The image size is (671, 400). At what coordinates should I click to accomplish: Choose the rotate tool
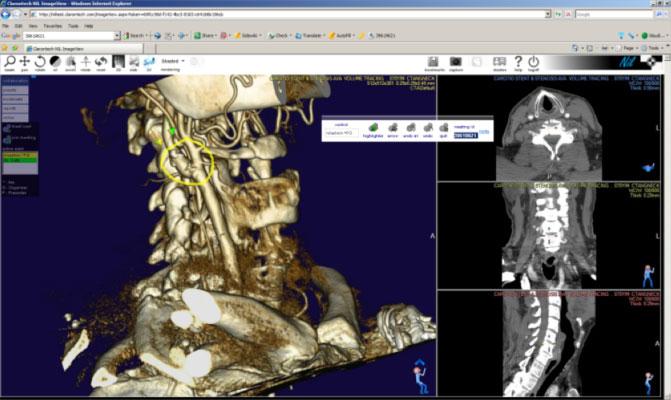(39, 63)
